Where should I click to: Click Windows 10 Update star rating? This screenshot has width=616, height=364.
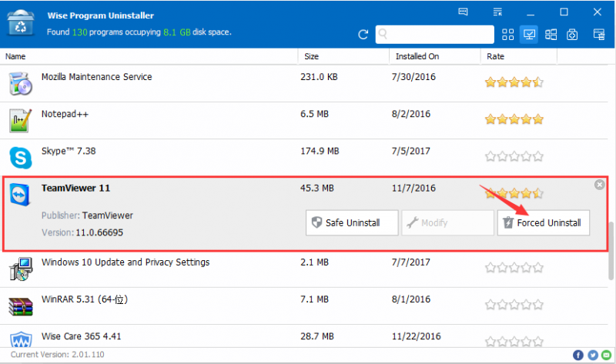click(514, 268)
